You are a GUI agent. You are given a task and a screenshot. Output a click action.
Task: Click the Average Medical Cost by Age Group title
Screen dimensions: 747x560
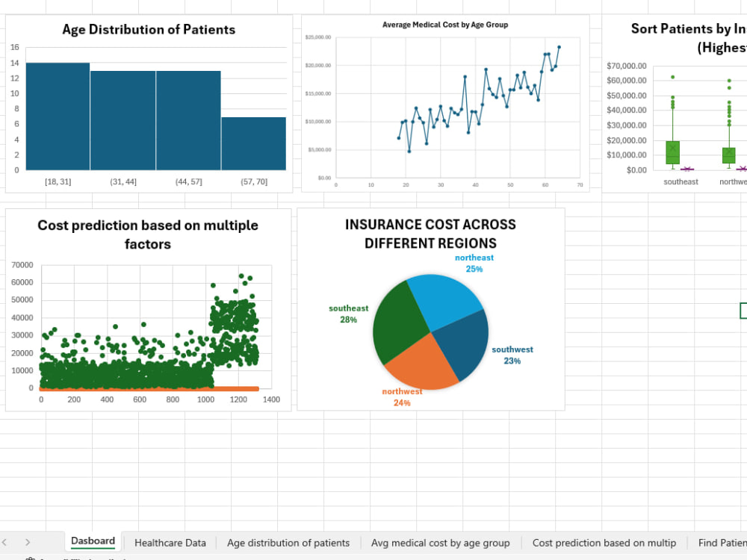(x=445, y=25)
